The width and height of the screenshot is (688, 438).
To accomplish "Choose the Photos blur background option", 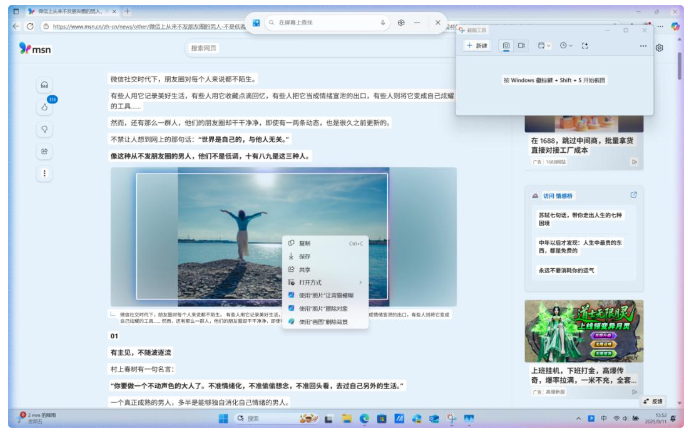I will pos(325,295).
